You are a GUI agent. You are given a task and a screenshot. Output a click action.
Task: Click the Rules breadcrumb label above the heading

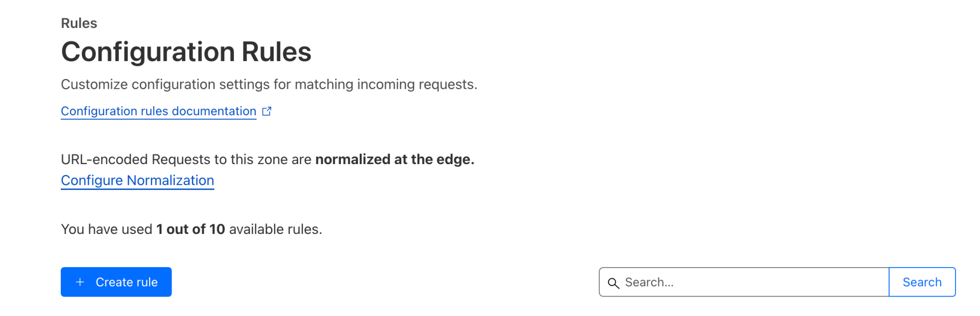click(x=79, y=23)
